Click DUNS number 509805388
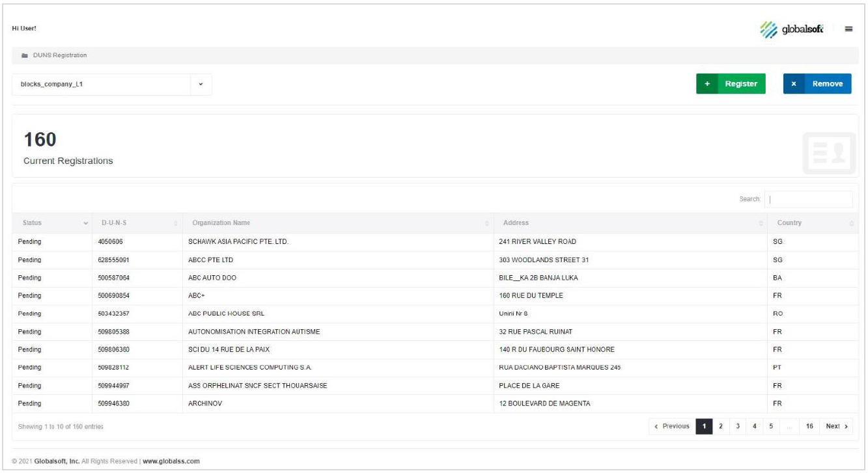 tap(113, 332)
